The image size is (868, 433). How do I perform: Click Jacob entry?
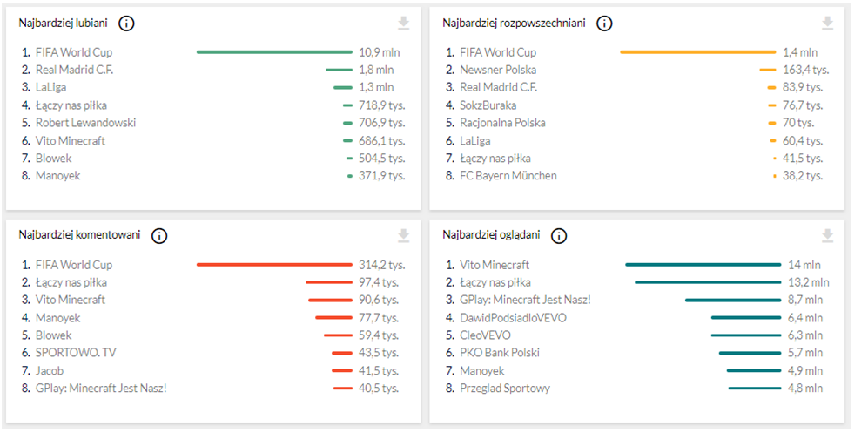(50, 371)
